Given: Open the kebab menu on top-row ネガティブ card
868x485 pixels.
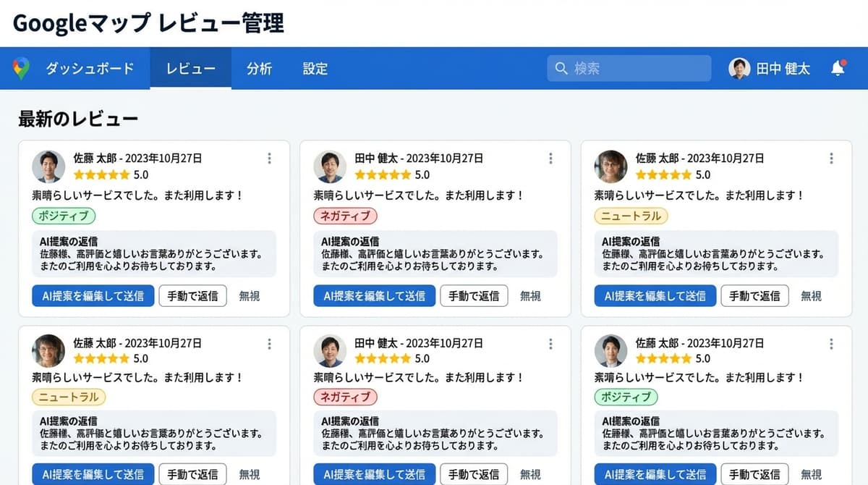Looking at the screenshot, I should (550, 159).
